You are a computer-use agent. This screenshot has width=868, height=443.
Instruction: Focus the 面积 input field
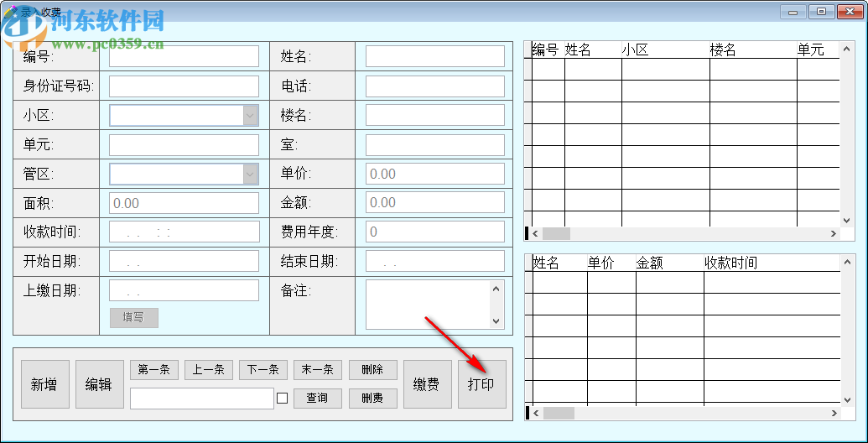pos(184,203)
